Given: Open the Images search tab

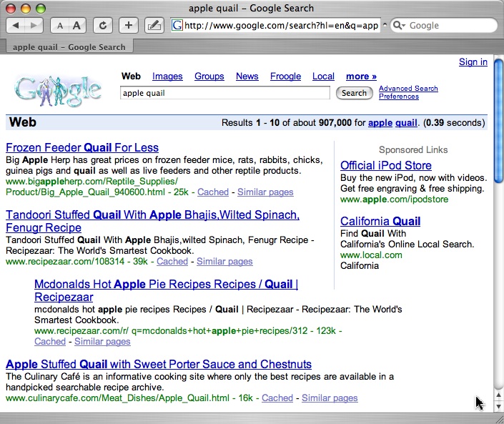Looking at the screenshot, I should coord(167,77).
